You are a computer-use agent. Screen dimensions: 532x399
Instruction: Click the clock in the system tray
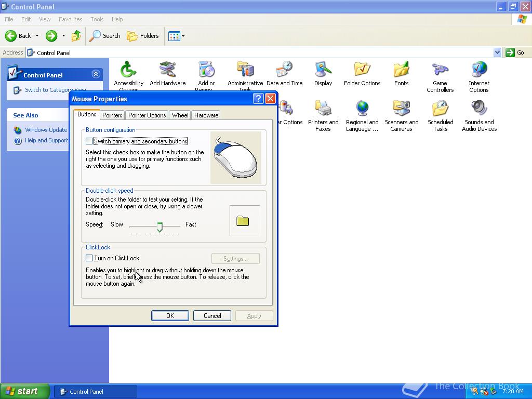[513, 391]
